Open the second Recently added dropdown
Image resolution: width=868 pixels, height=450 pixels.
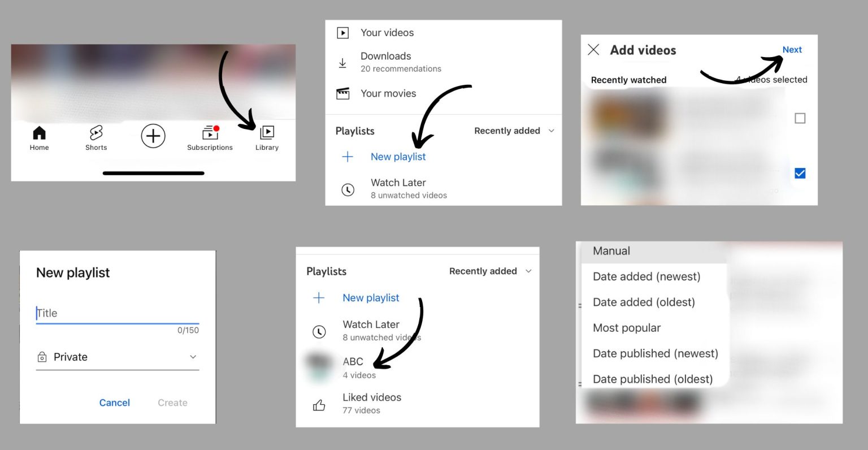tap(489, 271)
